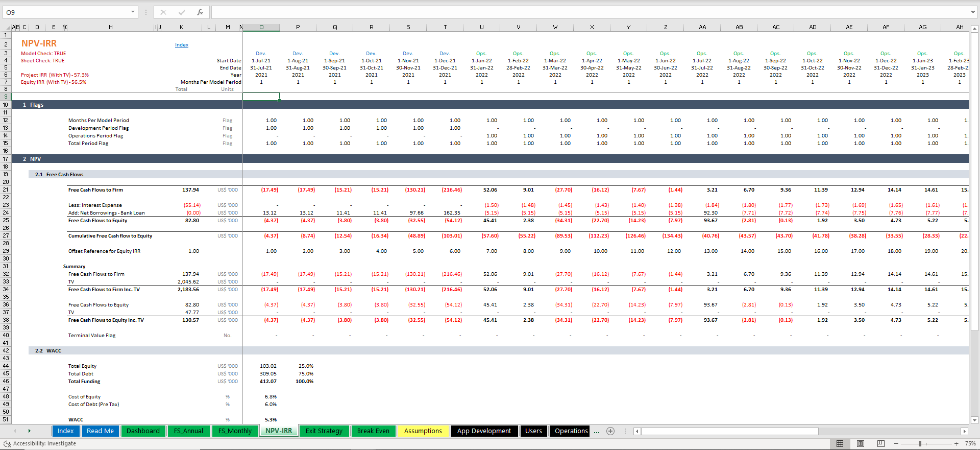Screen dimensions: 980x450
Task: Click 'Free Cash Flows to Firm' label in row 21
Action: coord(95,190)
